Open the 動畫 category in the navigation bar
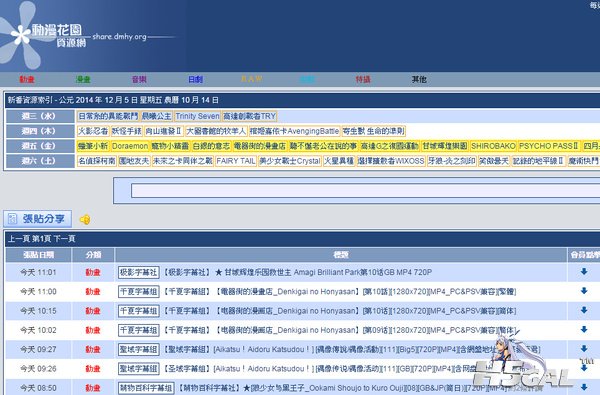 point(27,79)
